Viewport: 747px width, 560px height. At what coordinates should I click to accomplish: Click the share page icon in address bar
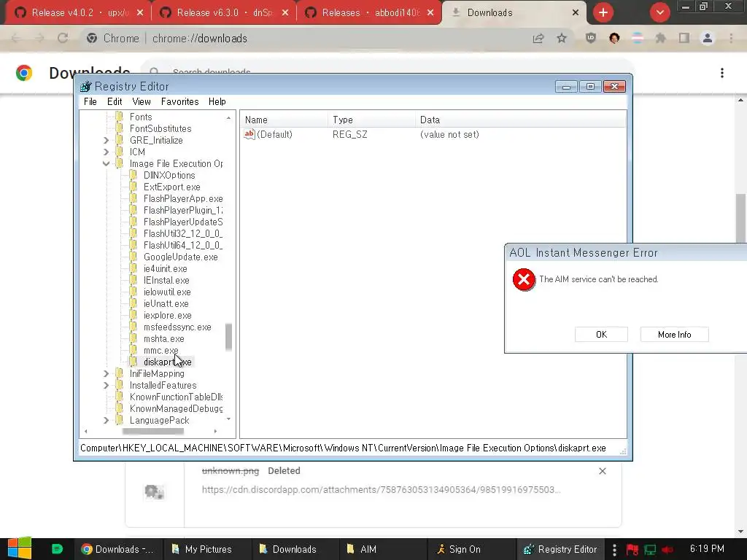coord(538,39)
